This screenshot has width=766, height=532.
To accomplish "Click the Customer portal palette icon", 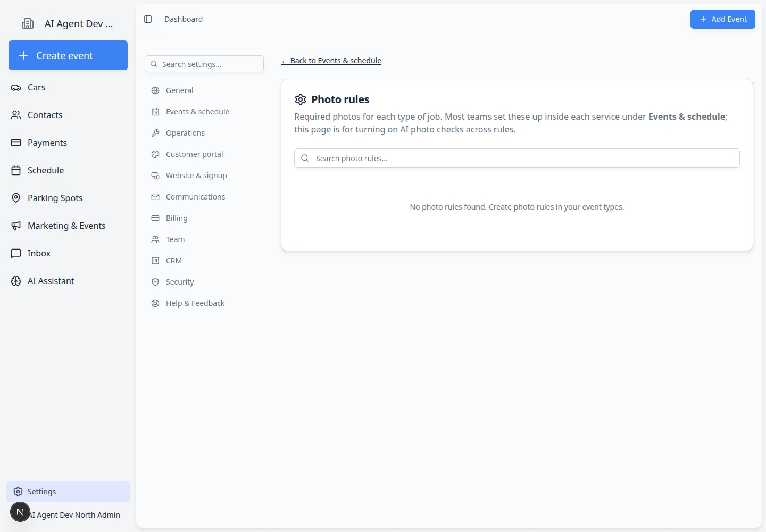I will (155, 154).
